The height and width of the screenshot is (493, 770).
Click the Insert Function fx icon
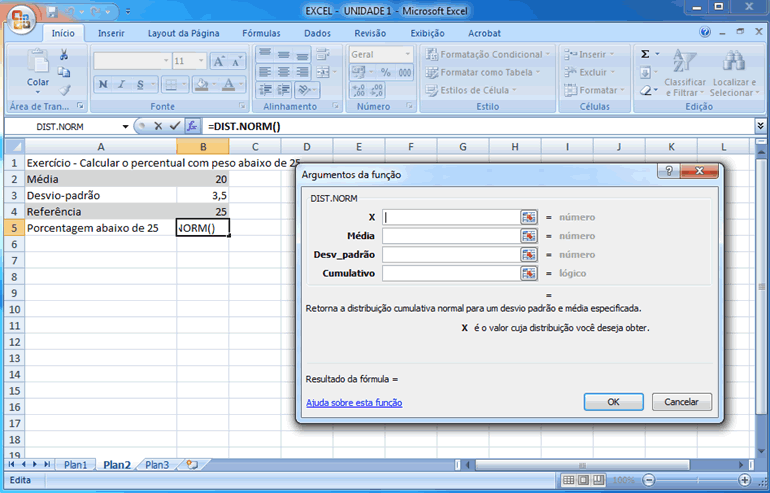[x=193, y=126]
